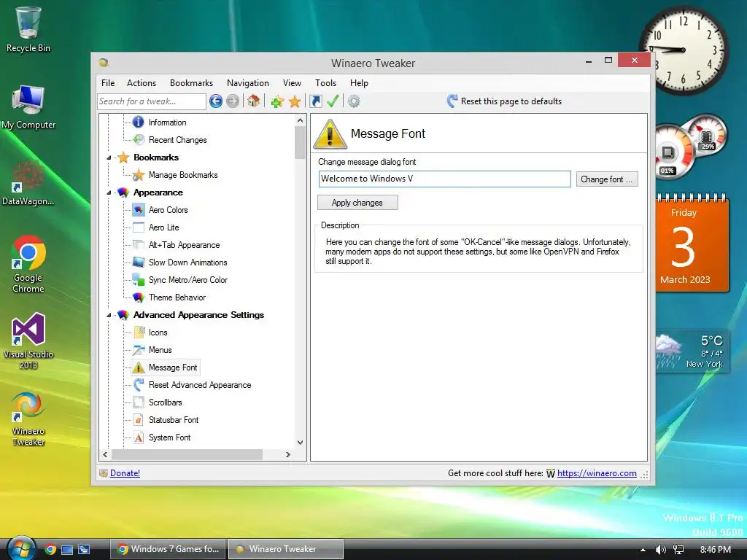Select Aero Lite tree item
The image size is (747, 560).
[164, 227]
